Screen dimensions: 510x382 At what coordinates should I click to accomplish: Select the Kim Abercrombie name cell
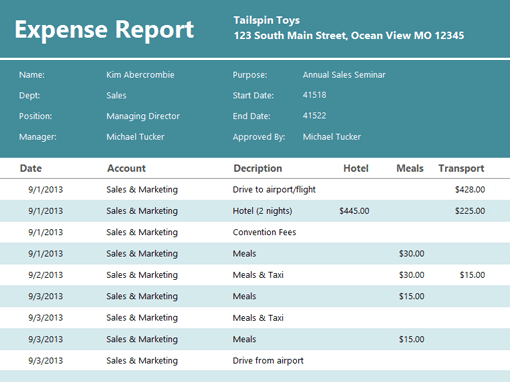(x=140, y=75)
